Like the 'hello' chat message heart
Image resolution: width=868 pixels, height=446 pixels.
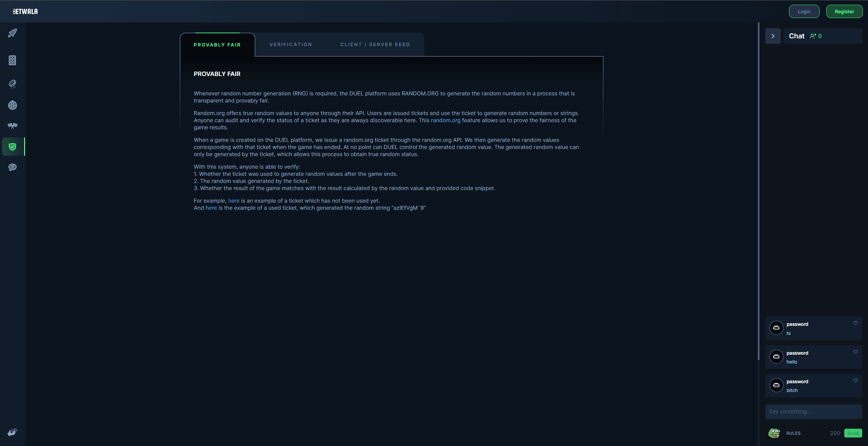tap(855, 352)
